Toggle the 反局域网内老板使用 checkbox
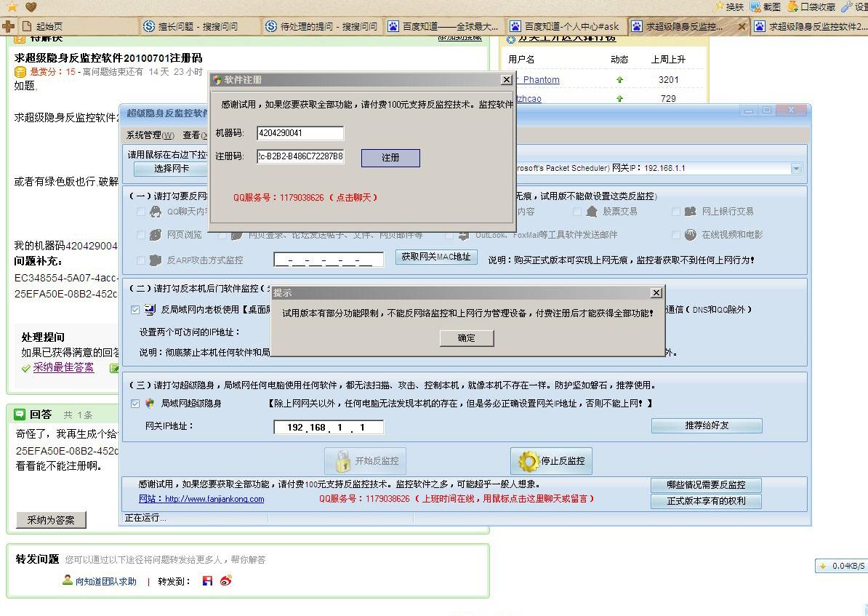Viewport: 868px width, 616px height. tap(135, 311)
